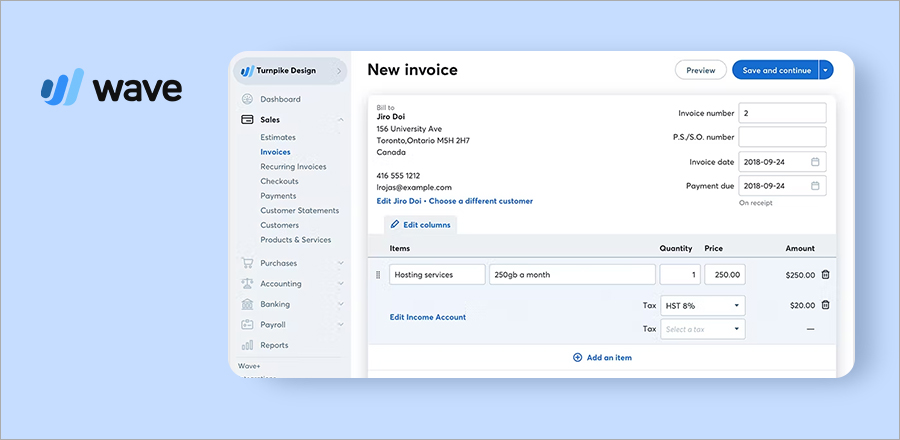Open Products & Services in sidebar
The width and height of the screenshot is (900, 440).
(x=296, y=240)
